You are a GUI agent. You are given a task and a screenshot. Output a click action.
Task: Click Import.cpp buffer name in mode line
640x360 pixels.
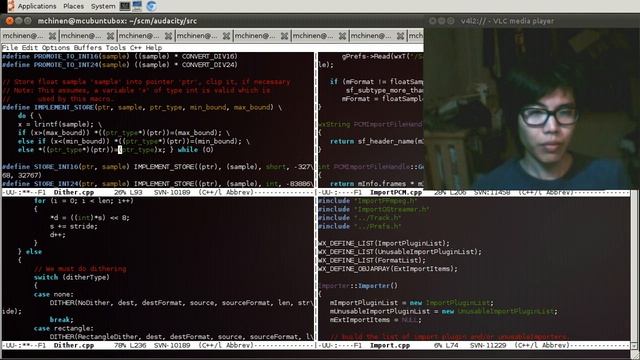[390, 345]
